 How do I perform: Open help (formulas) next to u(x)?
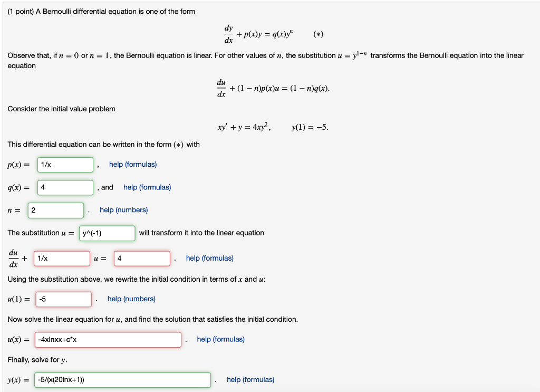point(220,339)
